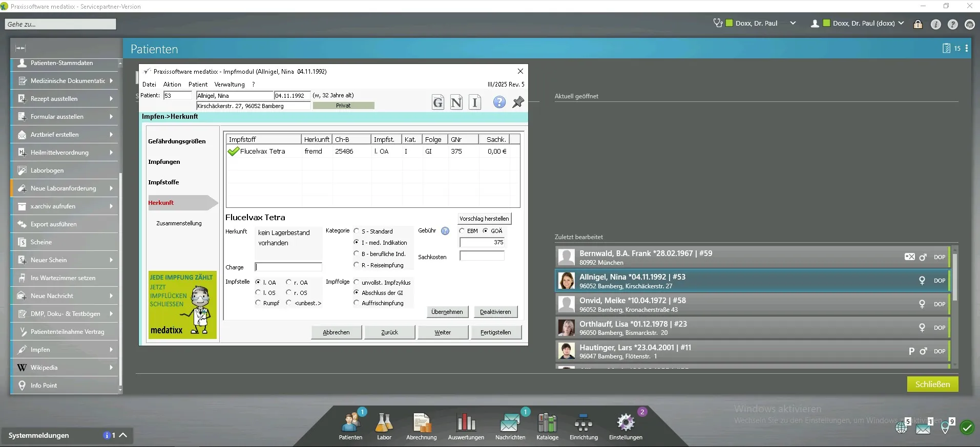Open the Abrechnung module icon
Image resolution: width=980 pixels, height=447 pixels.
tap(421, 424)
